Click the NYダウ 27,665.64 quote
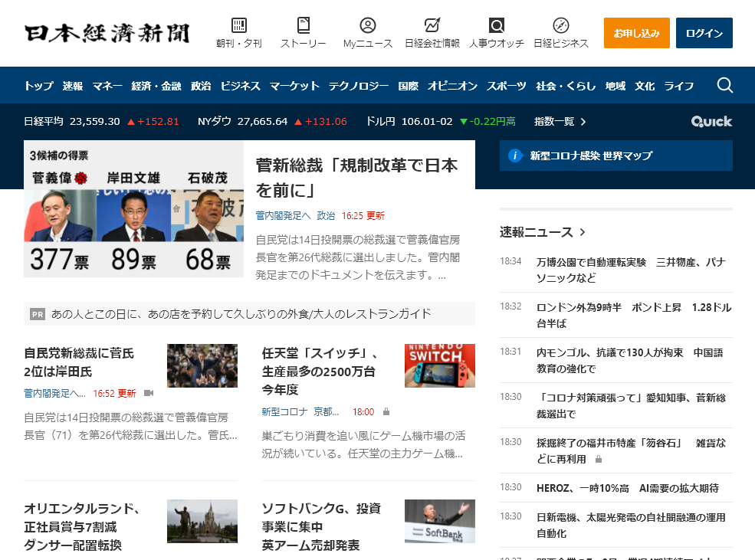Viewport: 755px width, 560px height. pyautogui.click(x=272, y=121)
